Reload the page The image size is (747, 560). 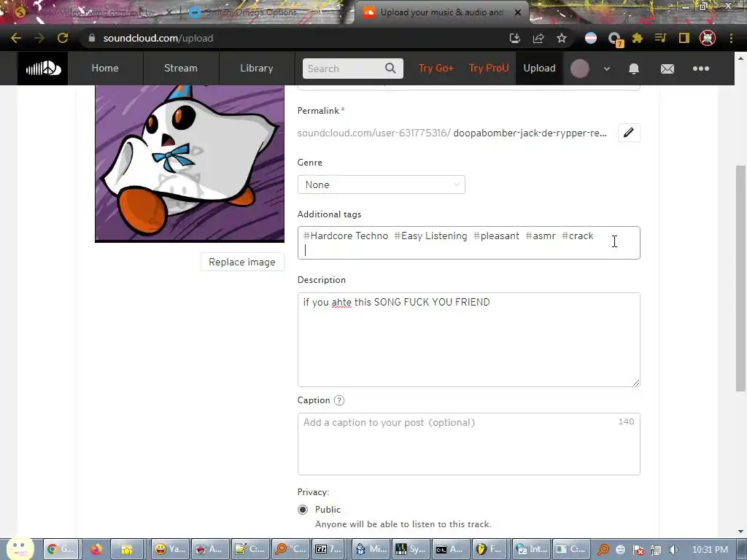click(63, 38)
